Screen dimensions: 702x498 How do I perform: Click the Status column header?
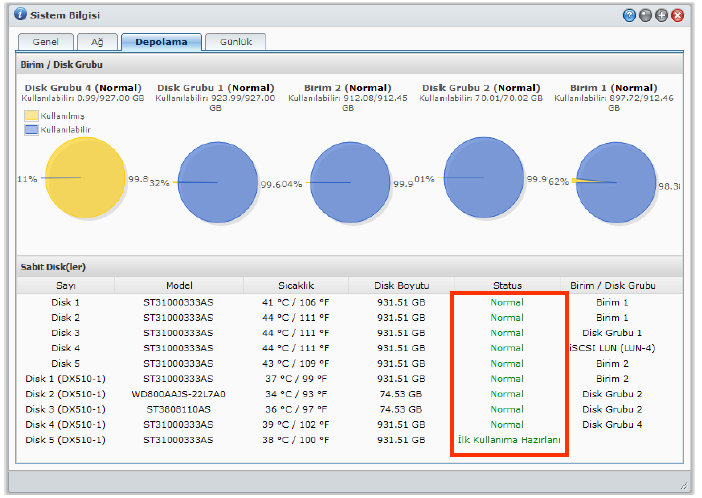(x=507, y=285)
